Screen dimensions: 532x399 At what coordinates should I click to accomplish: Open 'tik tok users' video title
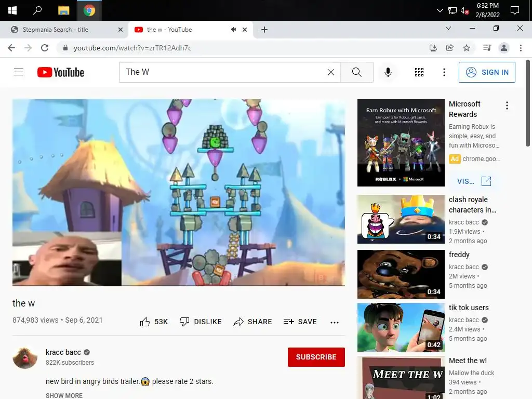[x=469, y=308]
